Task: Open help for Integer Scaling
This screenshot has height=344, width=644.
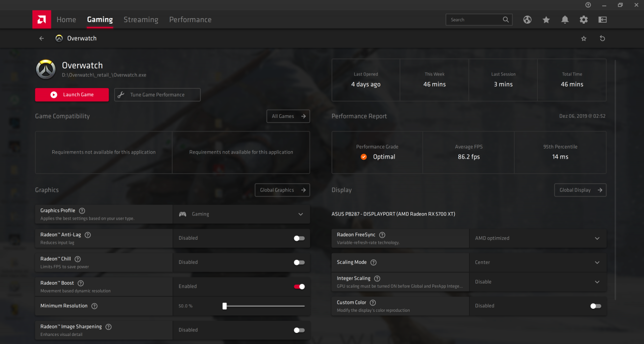Action: click(377, 278)
